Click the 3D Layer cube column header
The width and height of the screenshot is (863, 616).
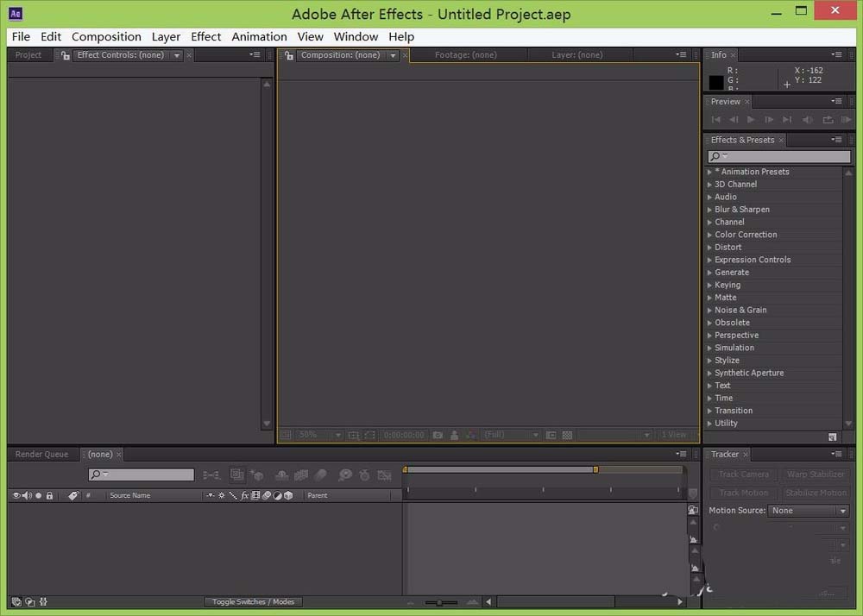point(288,495)
